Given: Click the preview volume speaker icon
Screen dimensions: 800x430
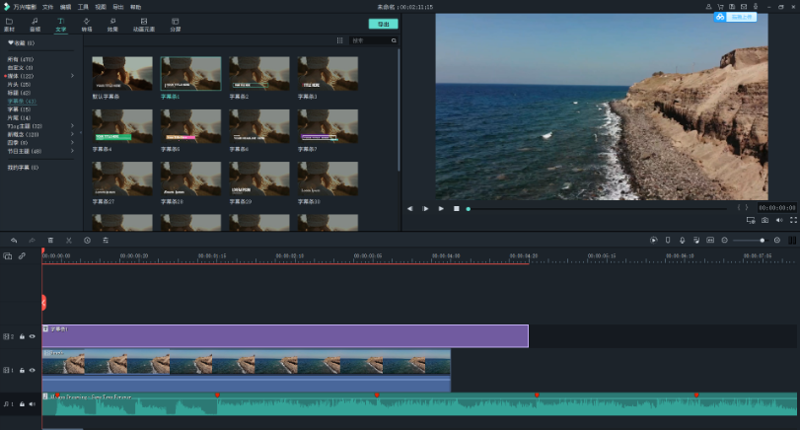Looking at the screenshot, I should pos(779,220).
